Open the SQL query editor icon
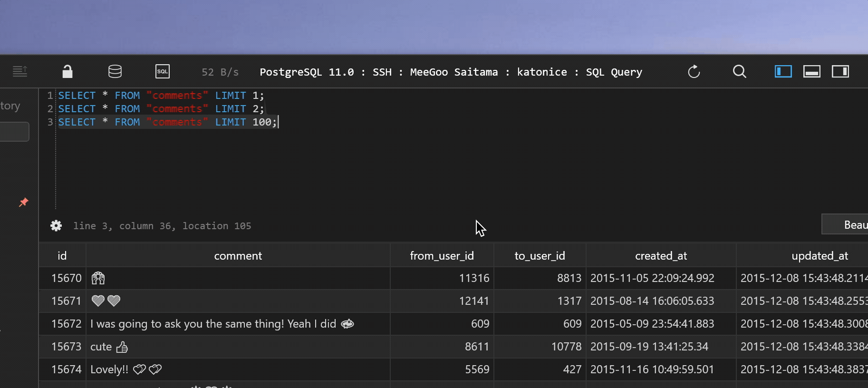868x388 pixels. click(x=163, y=72)
